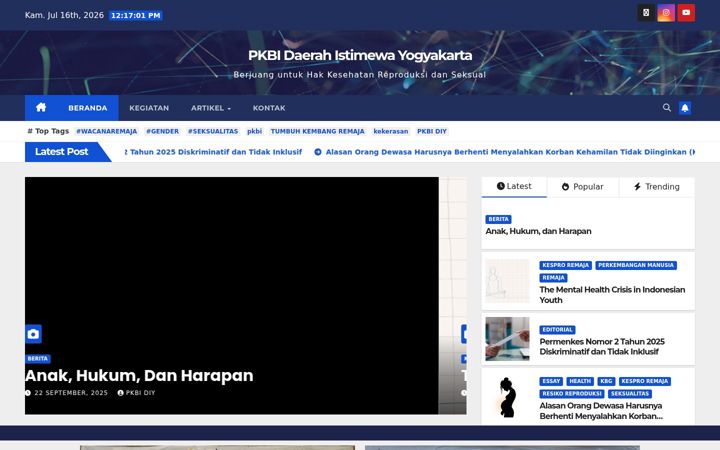
Task: Click the Latest Post ticker label
Action: click(x=62, y=152)
